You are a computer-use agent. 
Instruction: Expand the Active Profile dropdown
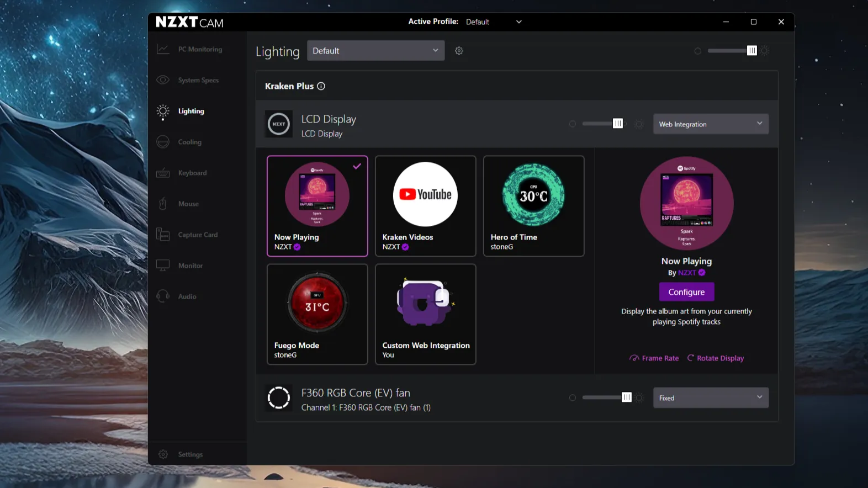click(x=493, y=22)
